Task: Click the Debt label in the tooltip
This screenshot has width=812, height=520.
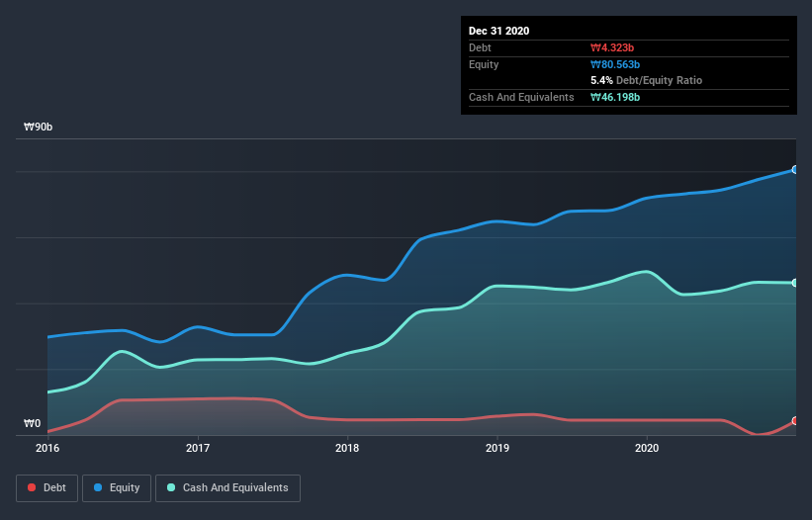Action: tap(480, 47)
